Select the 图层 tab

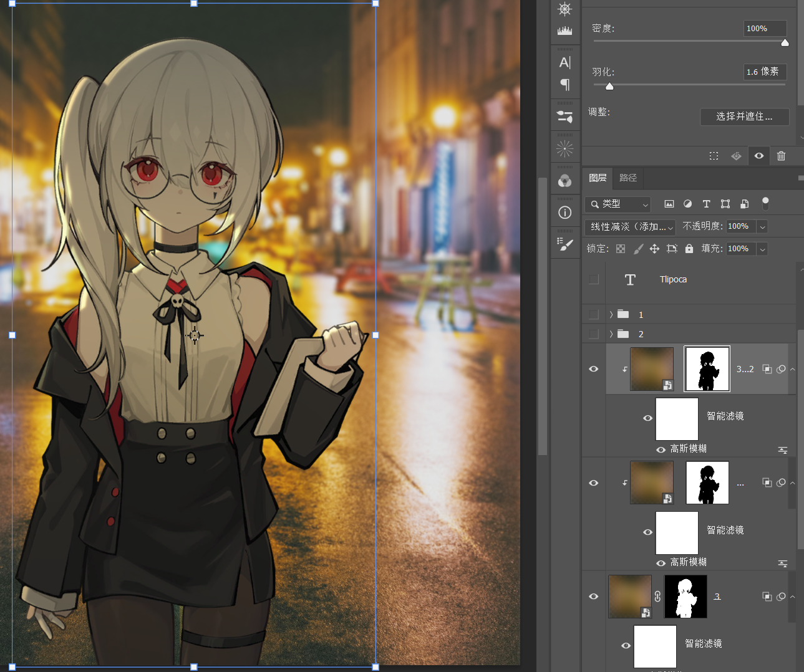598,178
